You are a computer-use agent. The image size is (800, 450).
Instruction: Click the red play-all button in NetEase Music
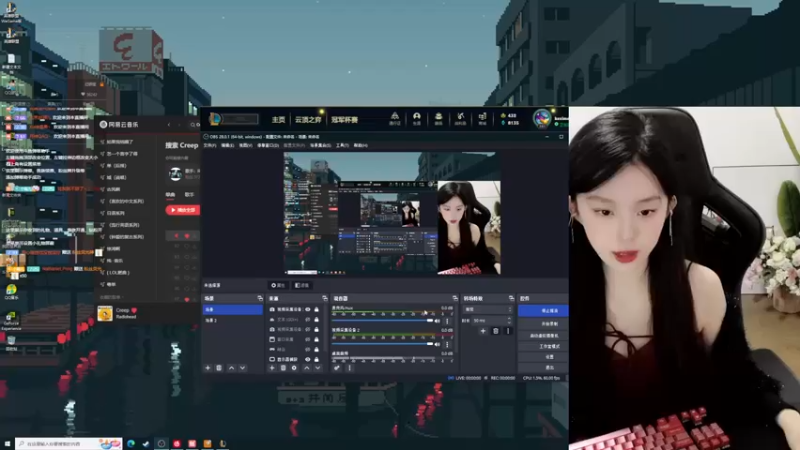pyautogui.click(x=183, y=210)
